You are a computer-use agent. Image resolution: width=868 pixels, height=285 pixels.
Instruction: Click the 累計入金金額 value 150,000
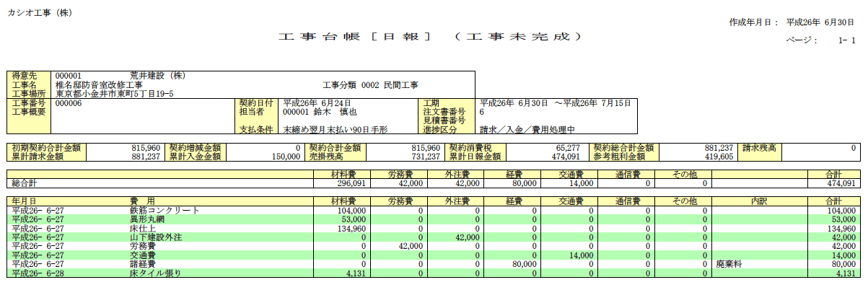pyautogui.click(x=283, y=156)
